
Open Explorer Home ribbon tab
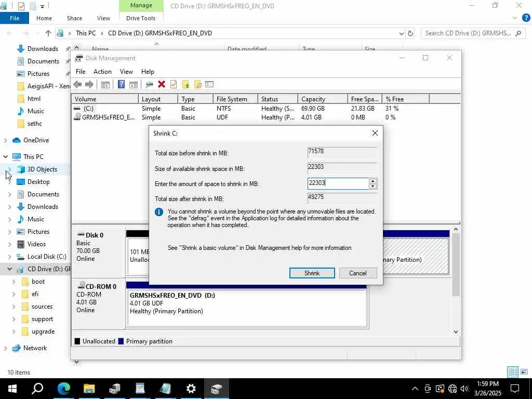click(x=44, y=18)
